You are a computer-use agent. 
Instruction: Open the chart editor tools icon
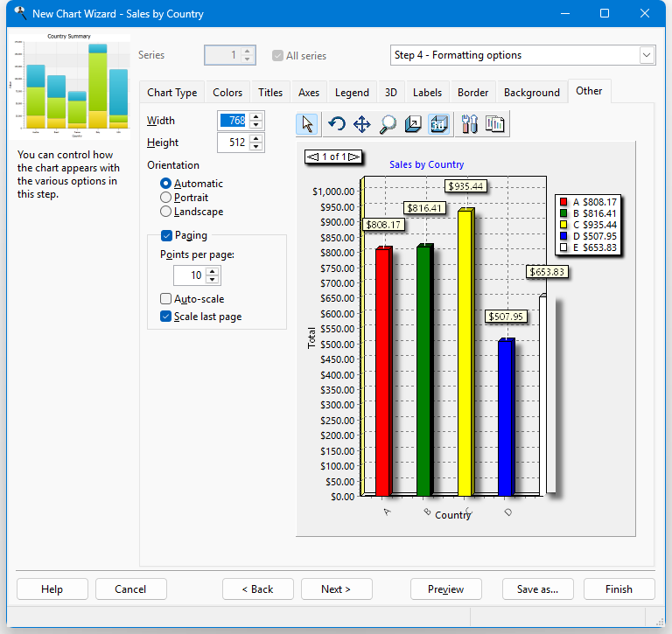coord(469,124)
